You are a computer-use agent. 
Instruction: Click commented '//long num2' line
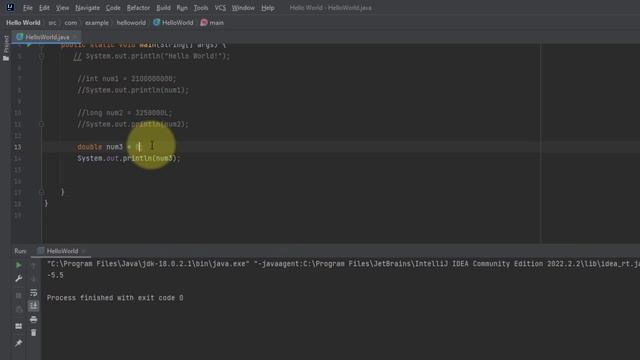[x=125, y=113]
